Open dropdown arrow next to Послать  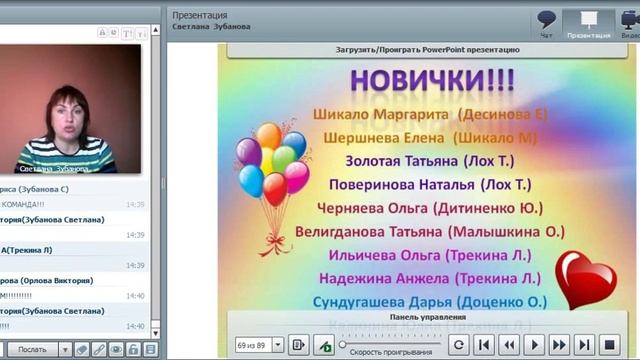click(65, 349)
